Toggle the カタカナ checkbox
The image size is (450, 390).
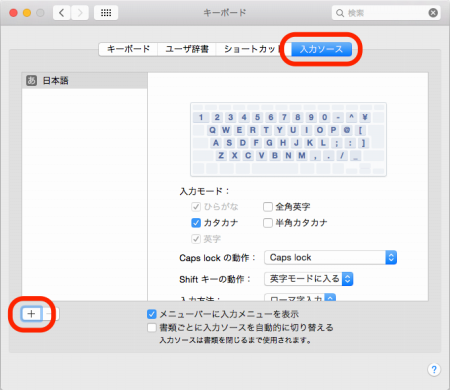(196, 223)
